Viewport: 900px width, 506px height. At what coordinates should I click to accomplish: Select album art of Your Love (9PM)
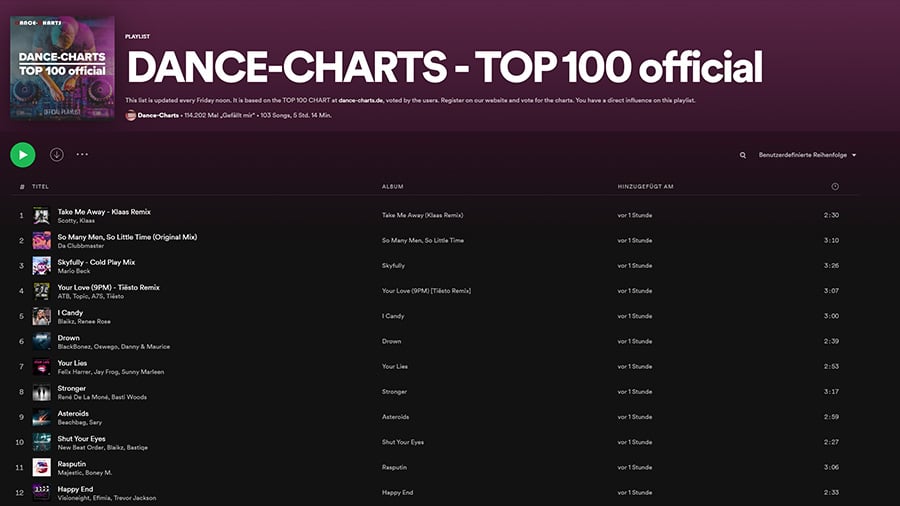pos(41,291)
